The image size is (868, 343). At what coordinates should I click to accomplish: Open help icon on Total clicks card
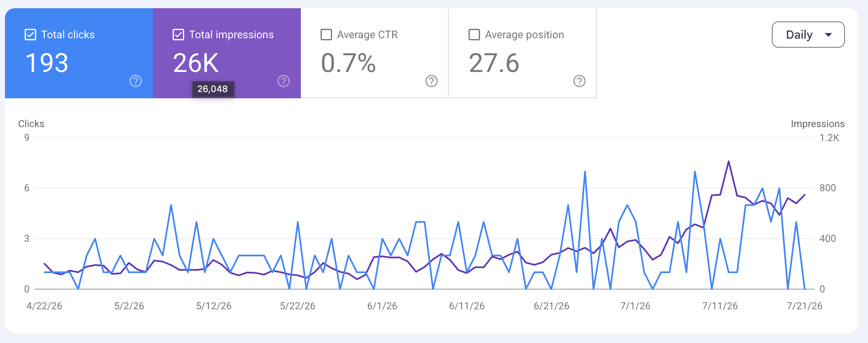tap(136, 81)
